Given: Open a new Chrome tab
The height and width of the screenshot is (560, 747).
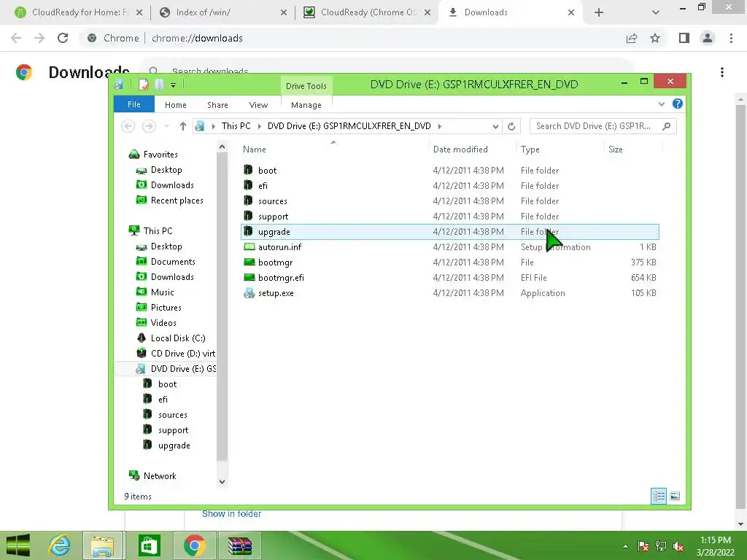Looking at the screenshot, I should (599, 12).
